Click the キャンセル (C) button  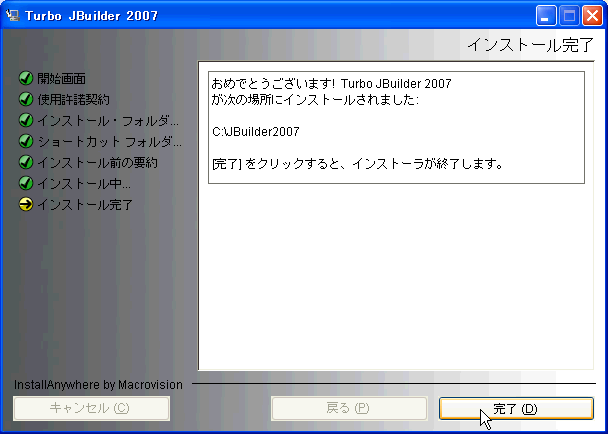point(90,408)
